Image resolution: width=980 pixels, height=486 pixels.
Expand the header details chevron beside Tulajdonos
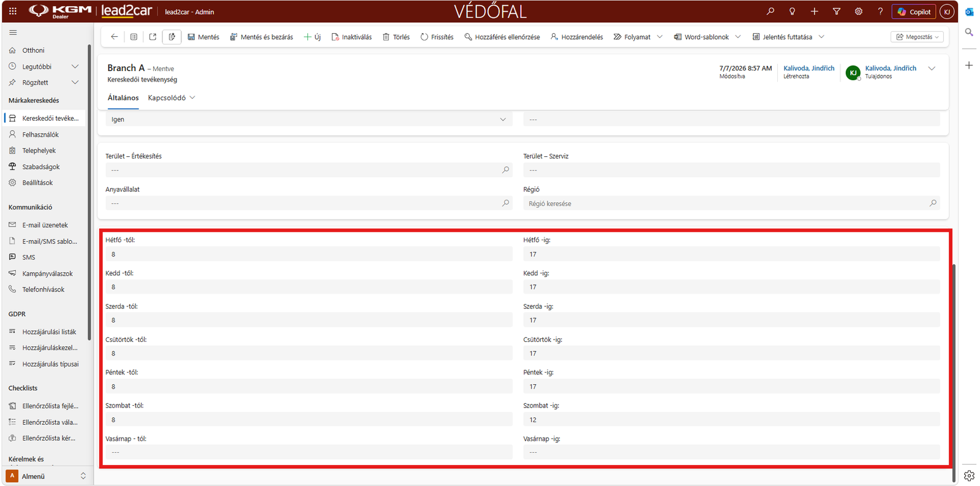tap(932, 69)
